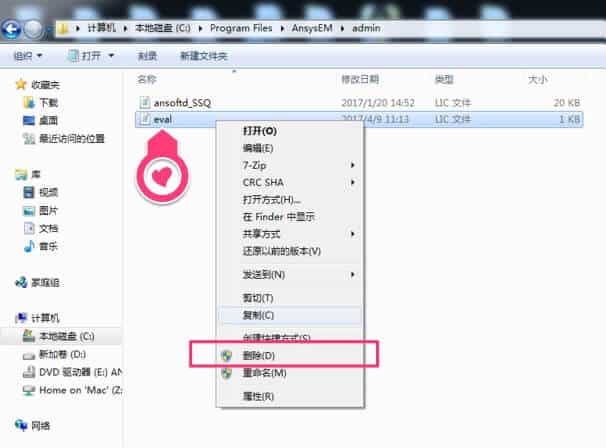
Task: Select the eval file icon
Action: click(x=145, y=119)
